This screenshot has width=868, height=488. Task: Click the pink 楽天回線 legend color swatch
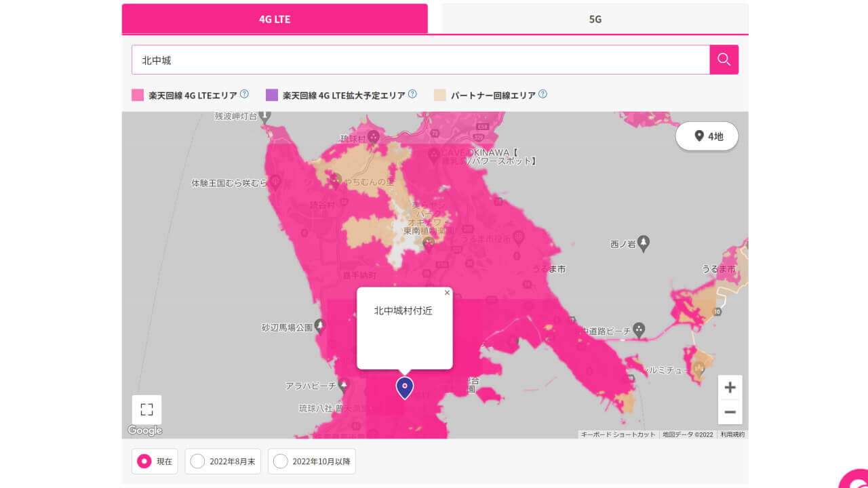[x=136, y=94]
